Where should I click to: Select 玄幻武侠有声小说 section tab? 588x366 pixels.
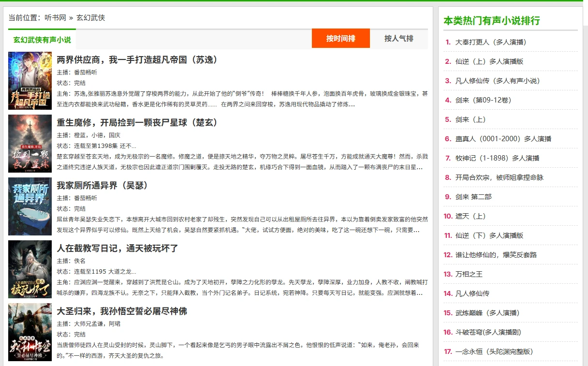pos(42,40)
